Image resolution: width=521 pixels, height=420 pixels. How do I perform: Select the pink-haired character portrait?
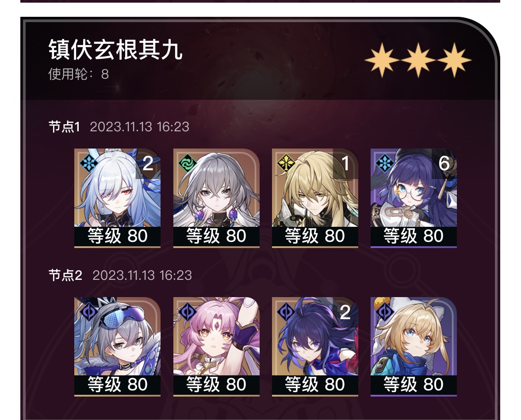216,347
